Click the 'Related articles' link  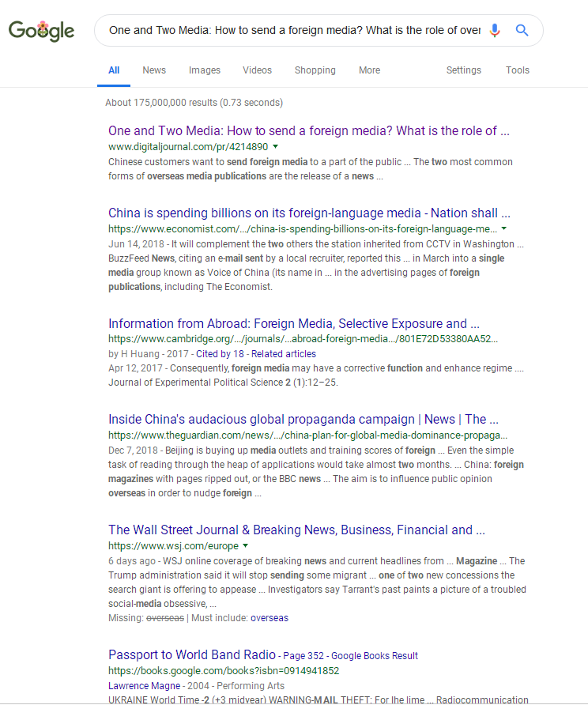[x=284, y=354]
